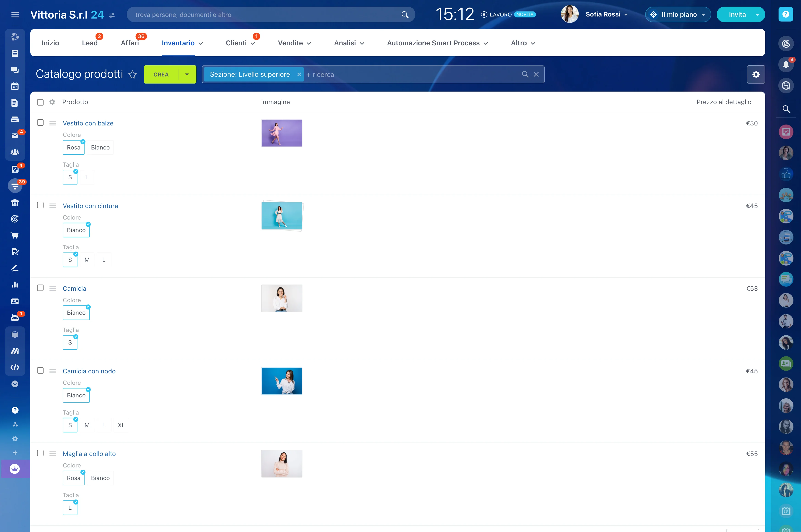Open the calendar icon in left sidebar
This screenshot has width=801, height=532.
15,86
